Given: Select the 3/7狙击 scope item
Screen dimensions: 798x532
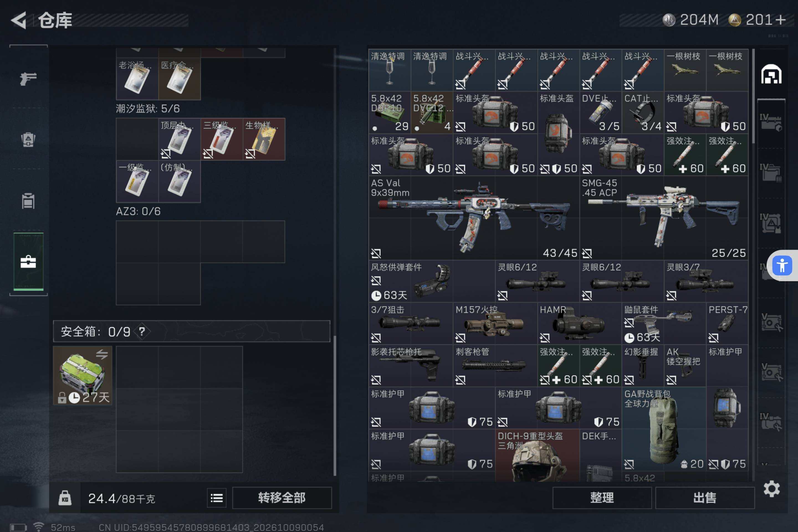Looking at the screenshot, I should pyautogui.click(x=411, y=323).
